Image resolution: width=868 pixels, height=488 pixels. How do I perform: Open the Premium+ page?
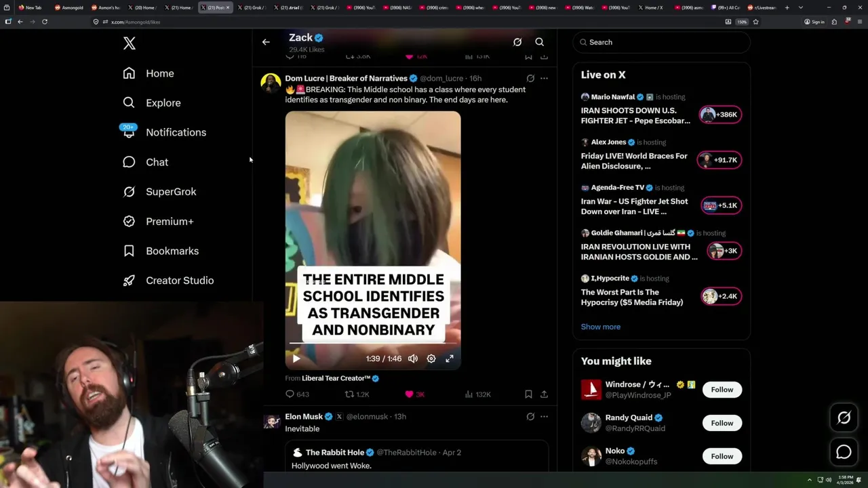point(158,222)
